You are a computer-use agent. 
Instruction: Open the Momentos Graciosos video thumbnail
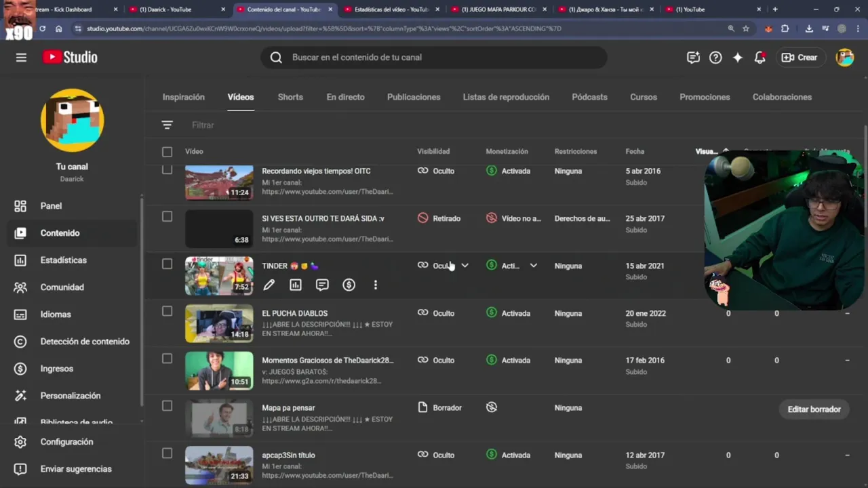219,370
